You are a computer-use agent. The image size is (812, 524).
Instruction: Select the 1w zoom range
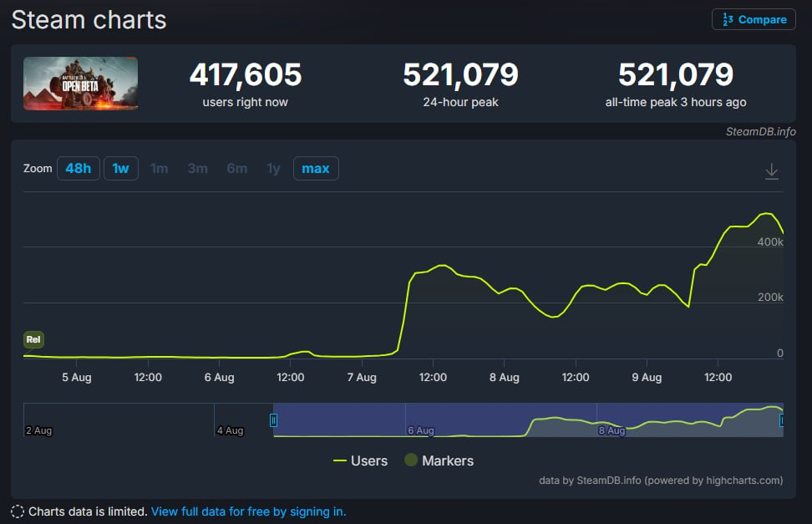pyautogui.click(x=120, y=169)
